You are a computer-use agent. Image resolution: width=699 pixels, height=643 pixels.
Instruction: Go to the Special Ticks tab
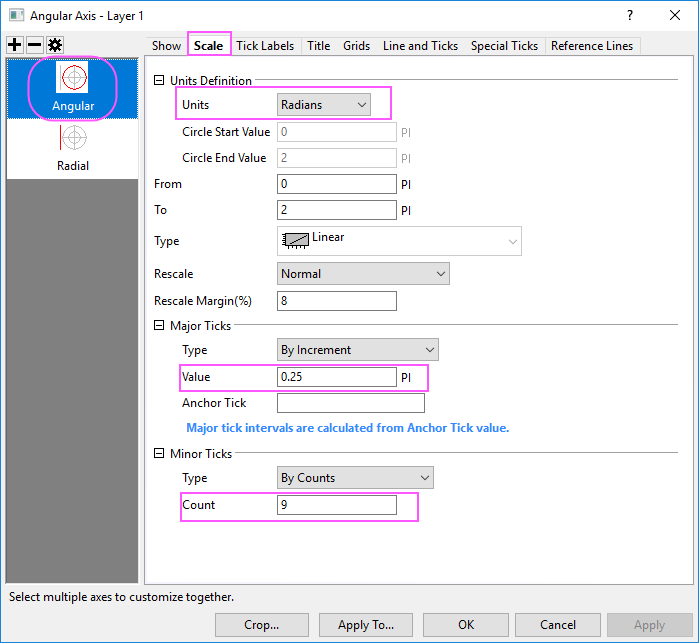(x=504, y=46)
